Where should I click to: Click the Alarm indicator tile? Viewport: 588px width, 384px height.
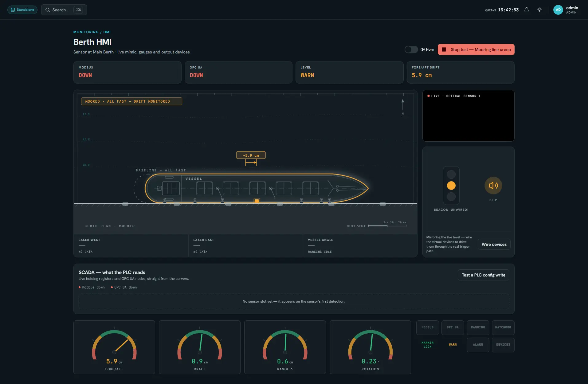point(478,345)
